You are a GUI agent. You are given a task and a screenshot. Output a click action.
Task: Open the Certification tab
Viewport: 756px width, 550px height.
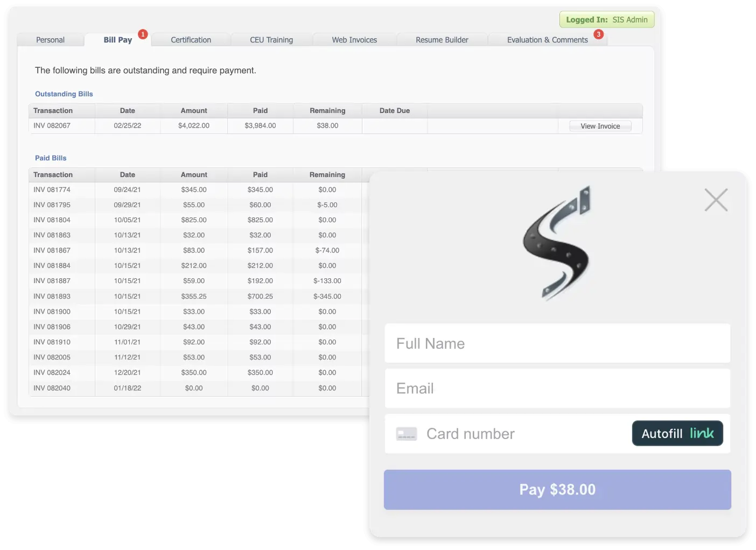(x=191, y=40)
